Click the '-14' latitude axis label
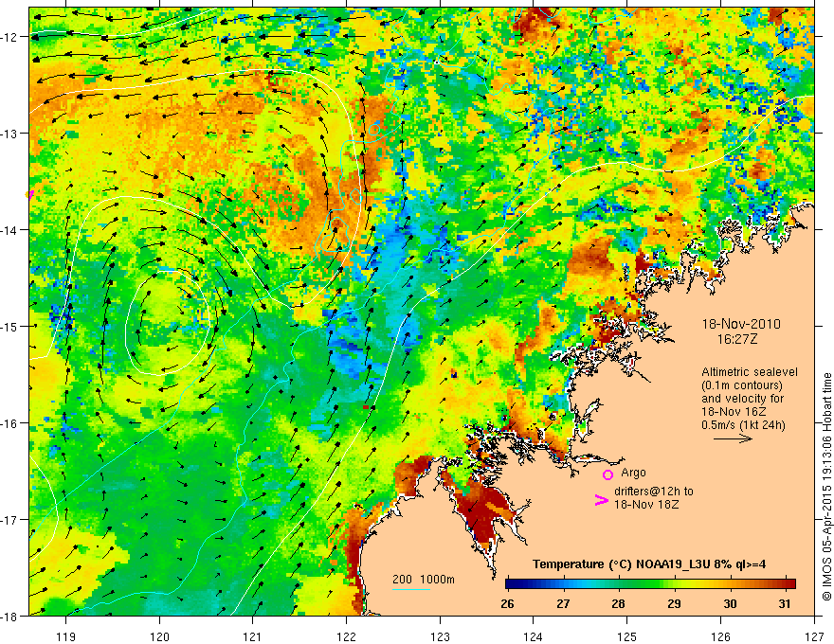834x644 pixels. [x=9, y=230]
